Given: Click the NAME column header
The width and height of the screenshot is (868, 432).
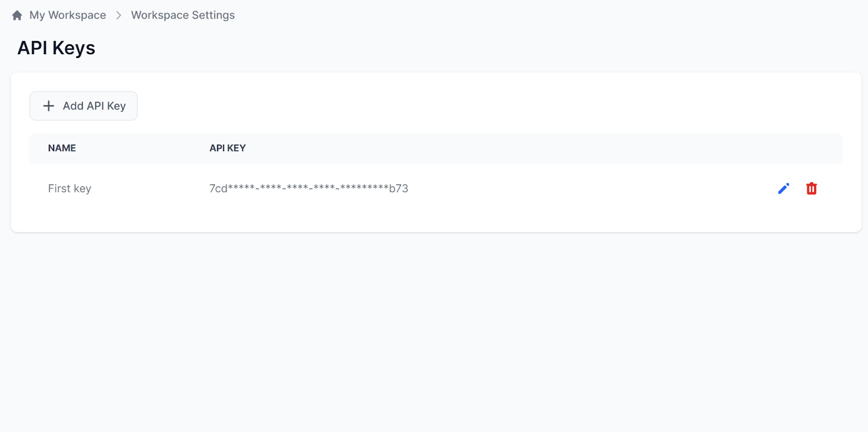Looking at the screenshot, I should click(x=62, y=148).
